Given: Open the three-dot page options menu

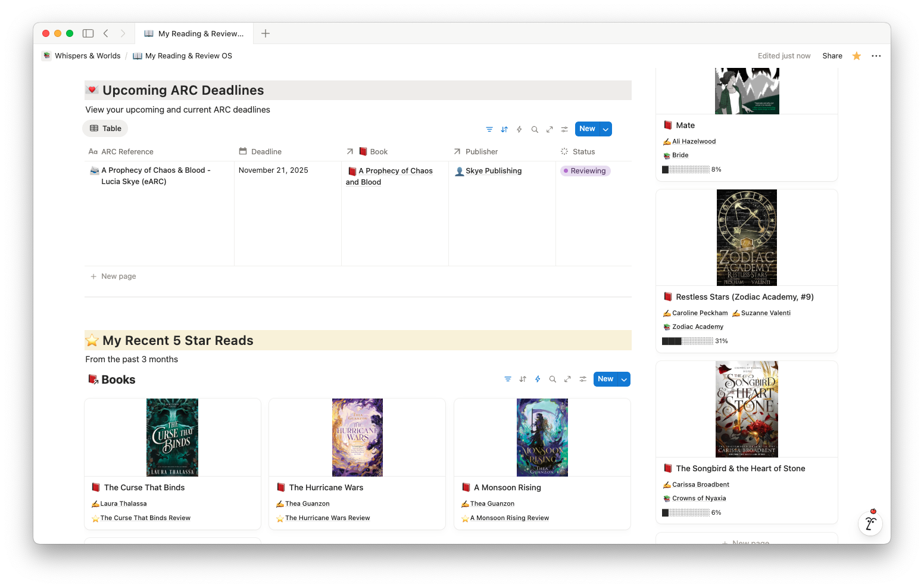Looking at the screenshot, I should [x=876, y=56].
